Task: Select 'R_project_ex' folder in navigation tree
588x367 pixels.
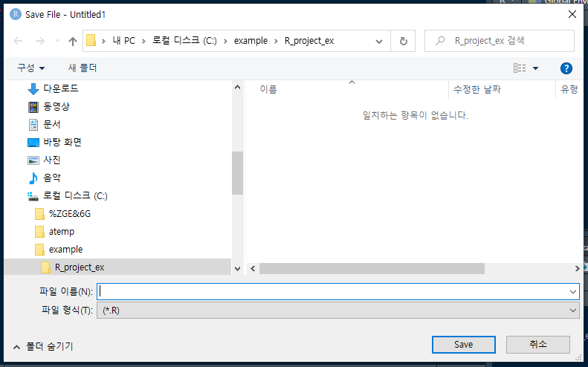Action: pos(80,267)
